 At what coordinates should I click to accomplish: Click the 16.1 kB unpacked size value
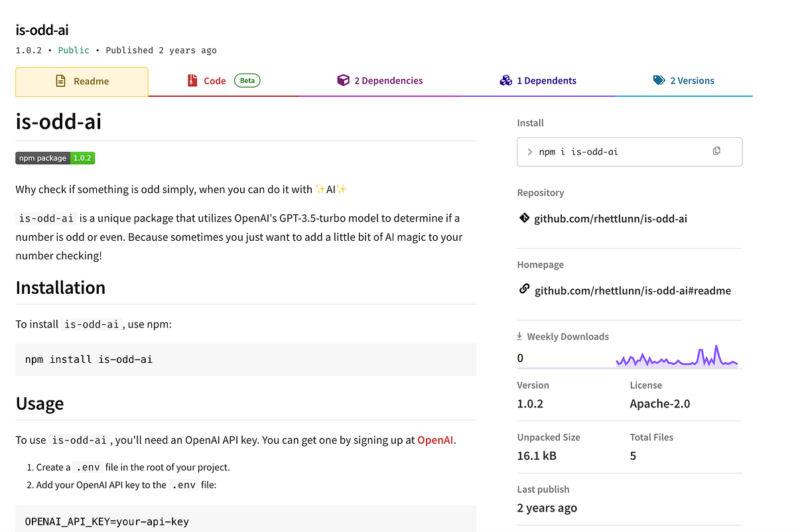coord(537,456)
